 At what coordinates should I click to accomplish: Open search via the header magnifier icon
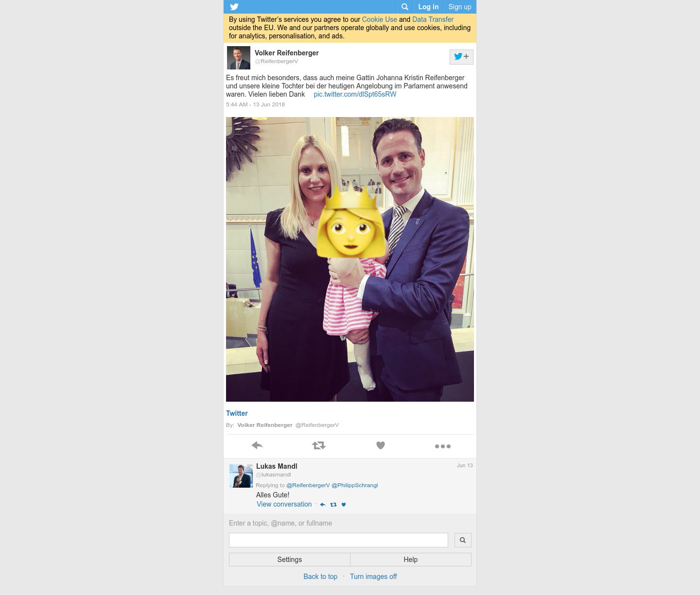(404, 7)
